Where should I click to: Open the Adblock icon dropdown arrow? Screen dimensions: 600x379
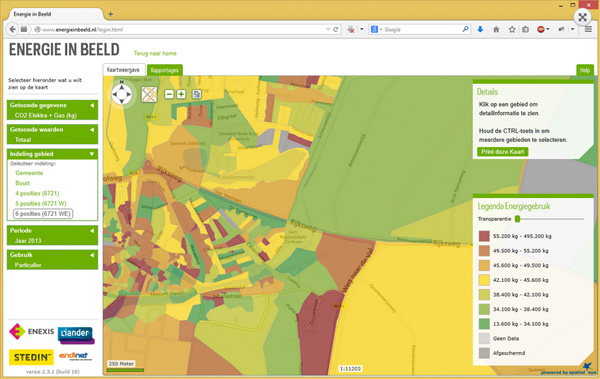tap(548, 29)
